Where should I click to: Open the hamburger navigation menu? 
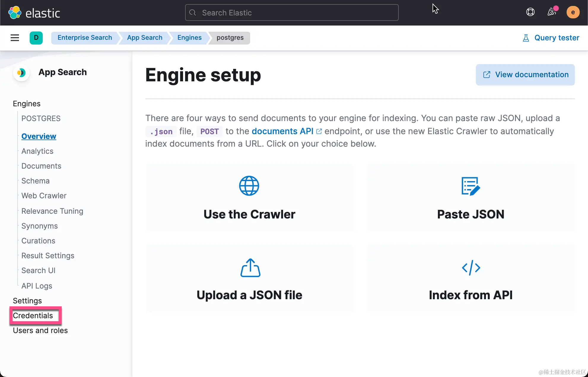(15, 38)
